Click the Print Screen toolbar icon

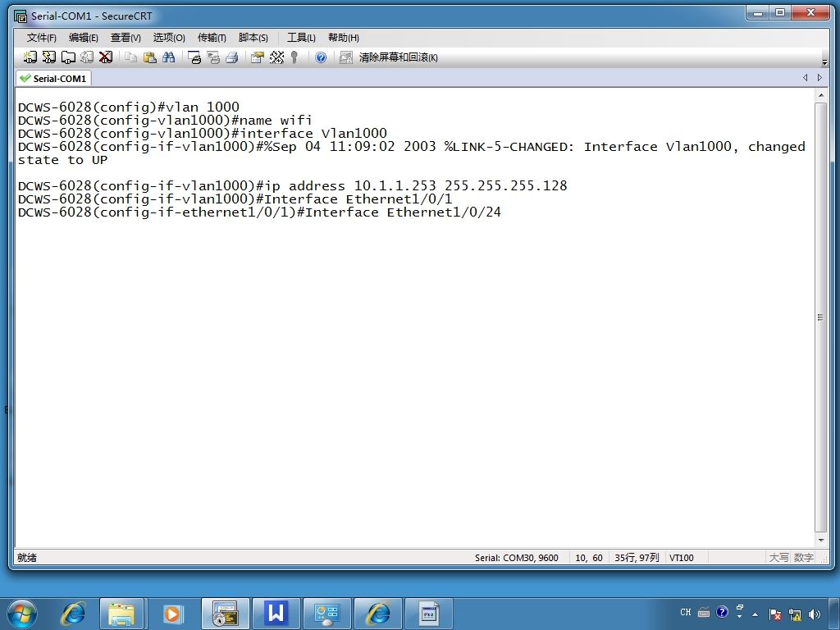(x=194, y=57)
